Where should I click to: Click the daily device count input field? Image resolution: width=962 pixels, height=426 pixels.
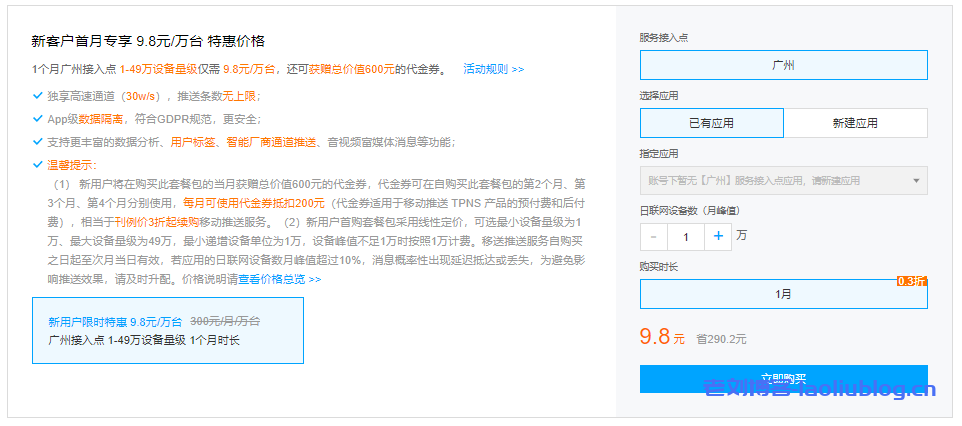coord(685,237)
